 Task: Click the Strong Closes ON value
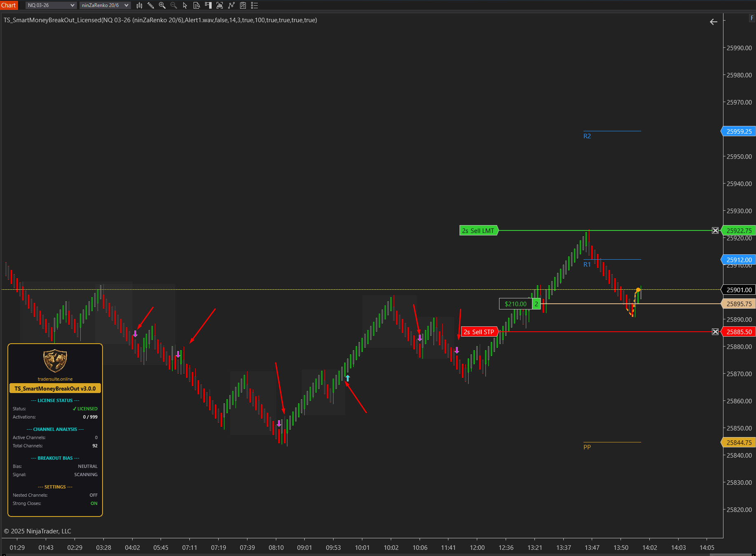[94, 503]
